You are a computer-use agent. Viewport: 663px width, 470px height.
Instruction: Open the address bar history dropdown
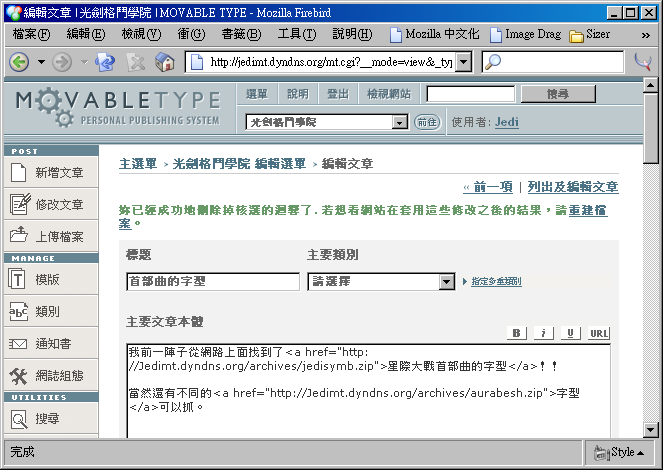[464, 63]
